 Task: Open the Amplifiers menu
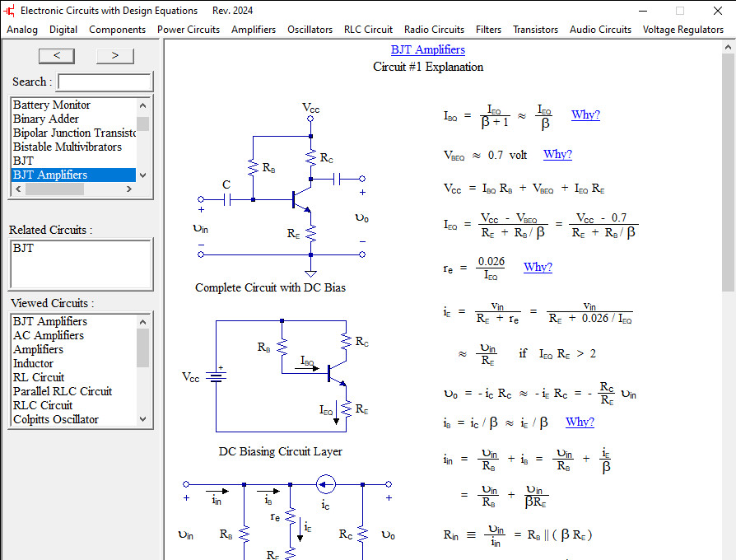(254, 30)
